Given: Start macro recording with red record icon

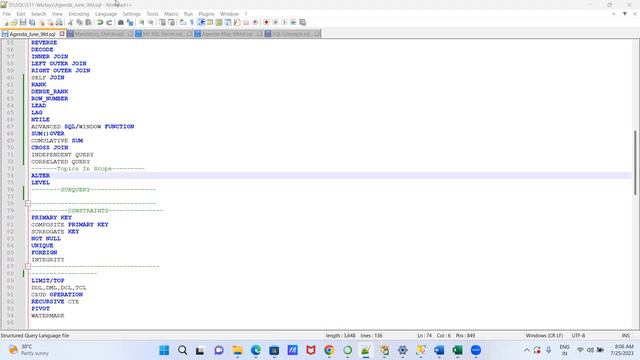Looking at the screenshot, I should pyautogui.click(x=266, y=22).
